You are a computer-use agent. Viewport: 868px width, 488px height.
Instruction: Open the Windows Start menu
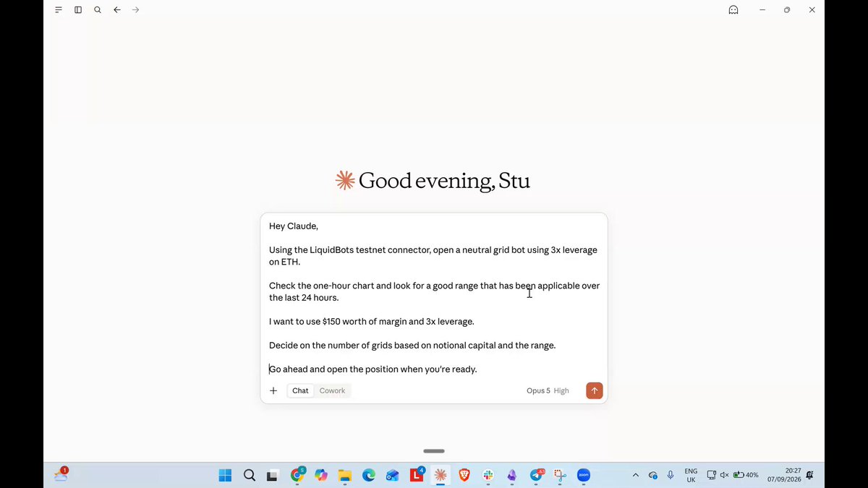[x=226, y=475]
